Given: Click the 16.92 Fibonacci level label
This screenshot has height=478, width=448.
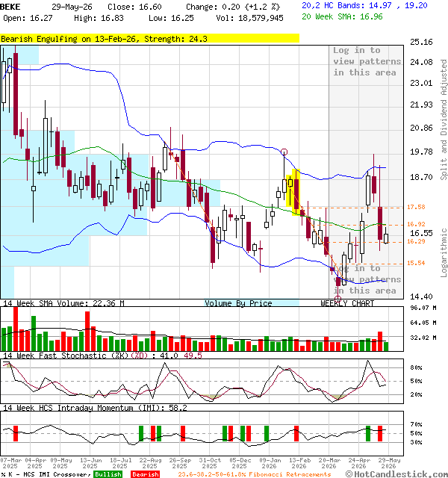Looking at the screenshot, I should [x=417, y=224].
